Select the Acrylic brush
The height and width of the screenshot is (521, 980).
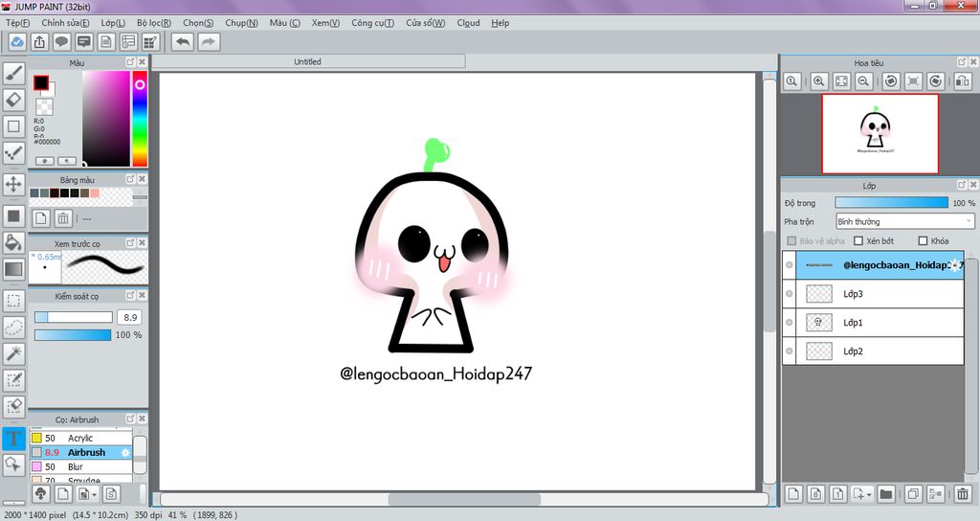81,438
